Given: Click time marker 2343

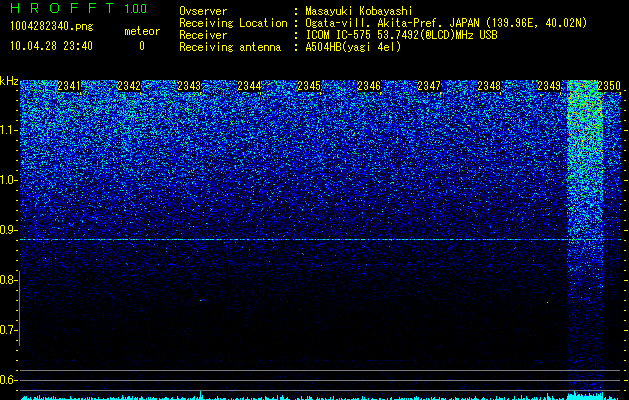Looking at the screenshot, I should point(189,86).
